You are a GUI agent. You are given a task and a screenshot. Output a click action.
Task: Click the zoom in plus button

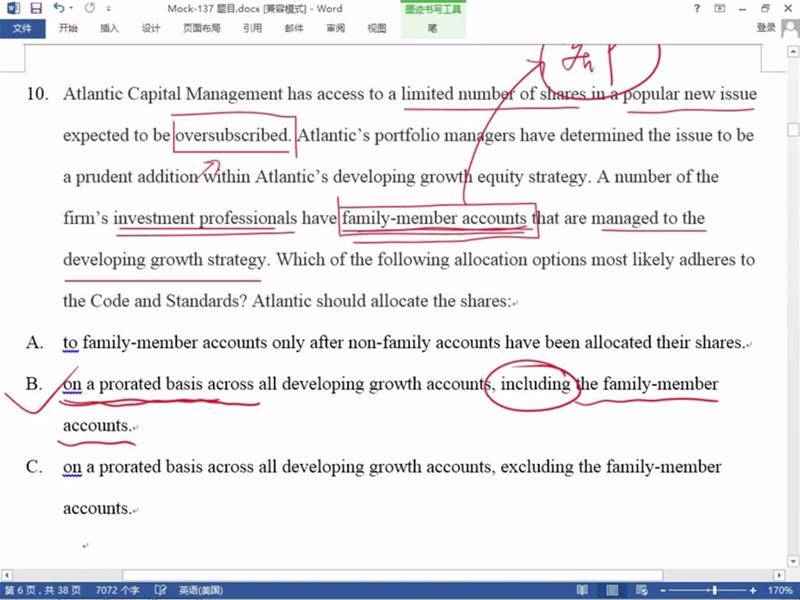point(753,590)
